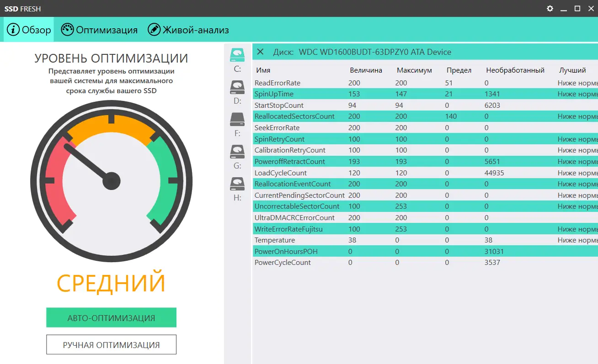The image size is (598, 364).
Task: Click raw value 1341 for SpinUpTime
Action: click(x=492, y=94)
